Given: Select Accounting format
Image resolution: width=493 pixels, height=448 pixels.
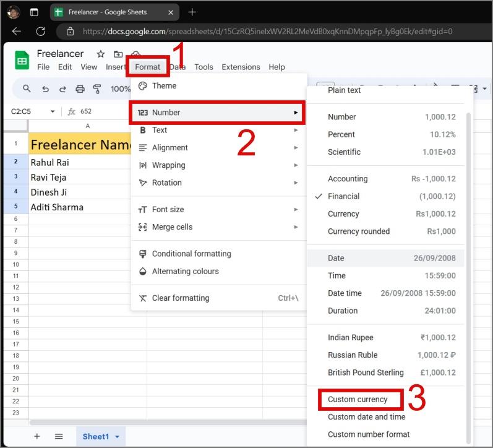Looking at the screenshot, I should (x=385, y=179).
